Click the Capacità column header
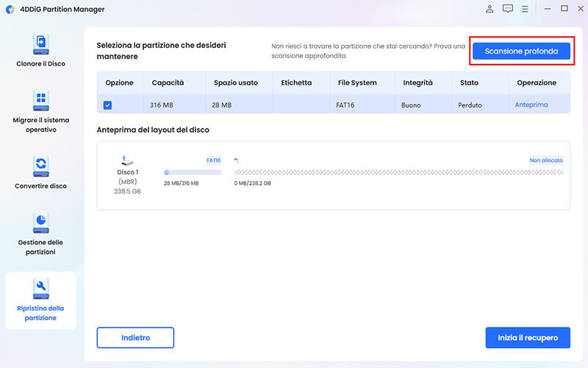 click(168, 83)
